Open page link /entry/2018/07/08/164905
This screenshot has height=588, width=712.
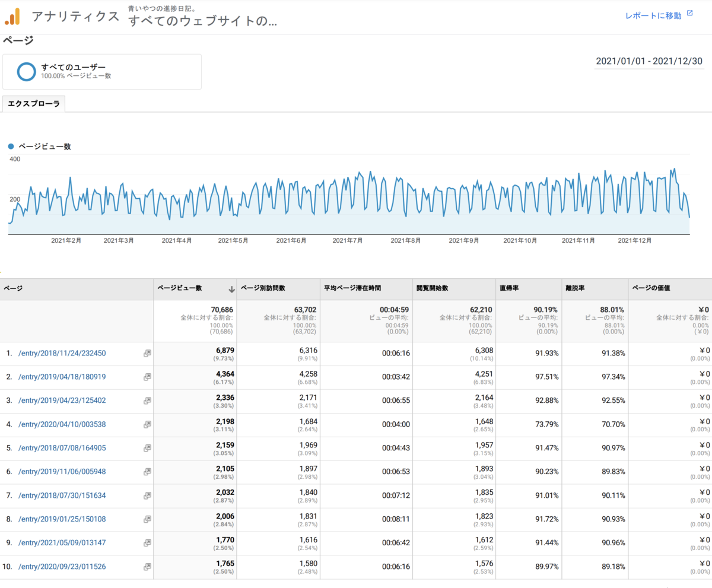62,448
